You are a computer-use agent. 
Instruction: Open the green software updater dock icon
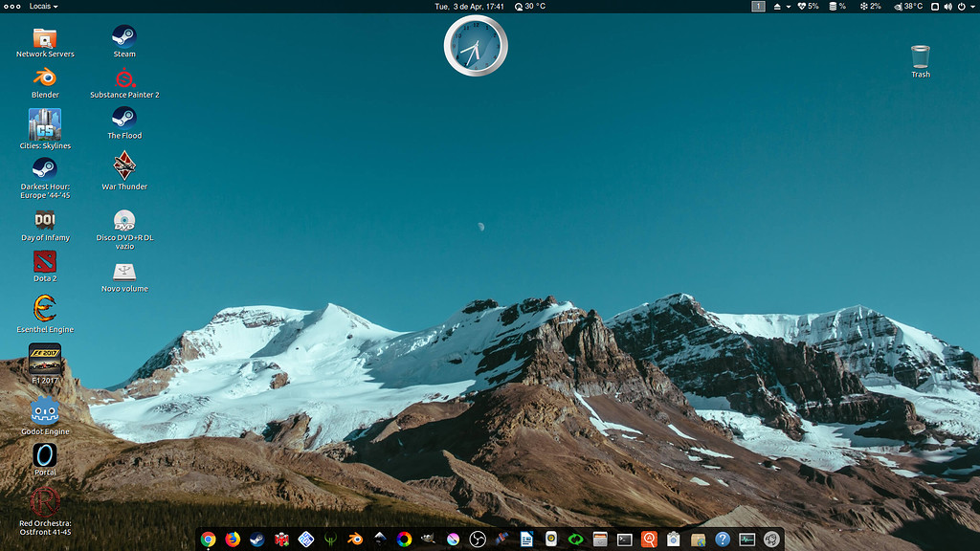coord(575,540)
